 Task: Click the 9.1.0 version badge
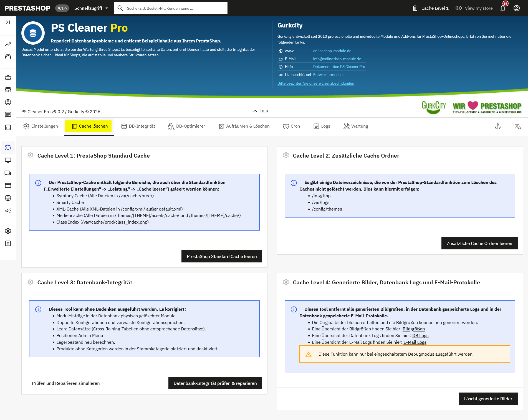62,8
